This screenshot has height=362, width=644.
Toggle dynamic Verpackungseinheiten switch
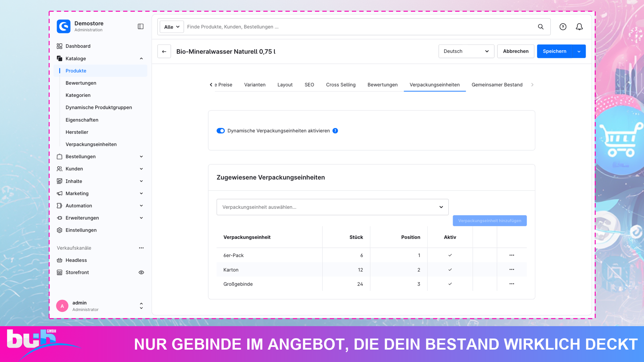pyautogui.click(x=220, y=131)
